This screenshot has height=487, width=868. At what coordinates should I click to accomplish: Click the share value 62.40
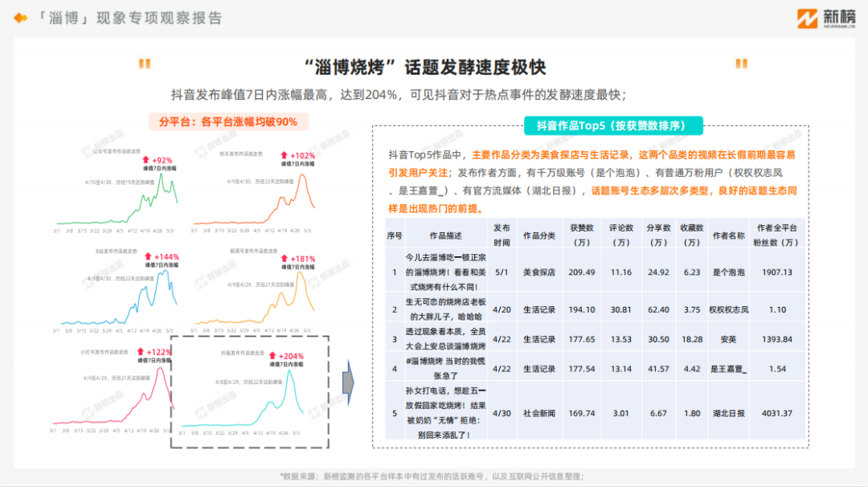(x=658, y=309)
